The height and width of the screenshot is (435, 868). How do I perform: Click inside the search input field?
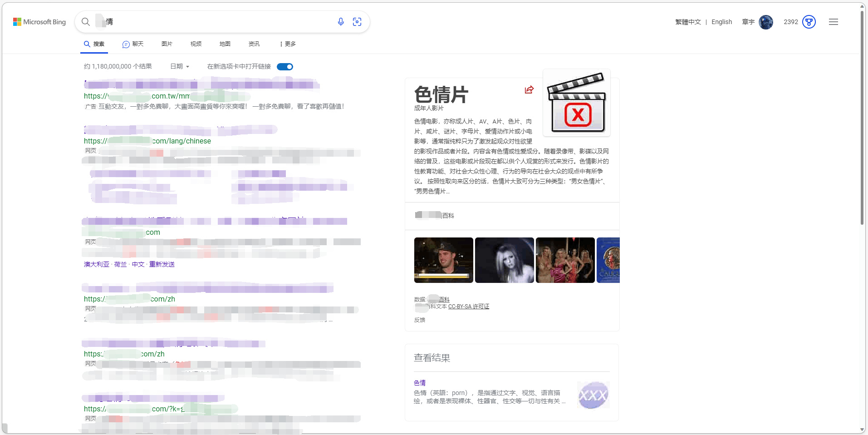(204, 21)
